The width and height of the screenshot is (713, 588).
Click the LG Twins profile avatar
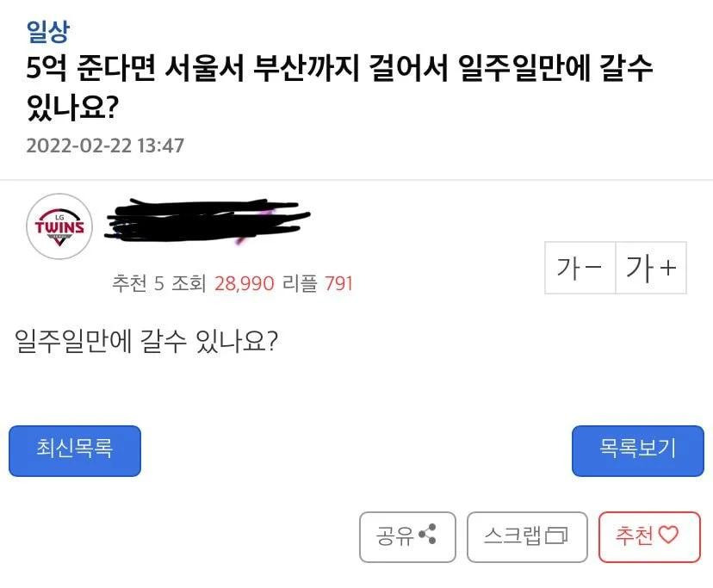click(x=59, y=227)
